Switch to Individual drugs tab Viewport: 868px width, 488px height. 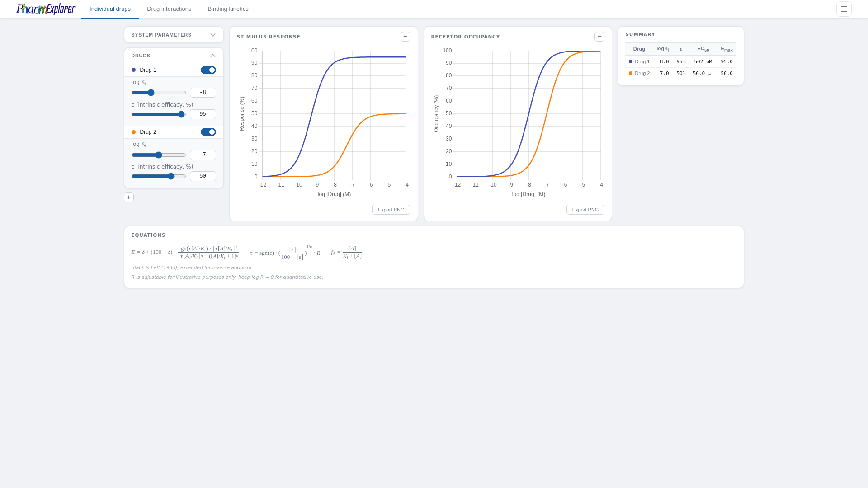point(110,9)
